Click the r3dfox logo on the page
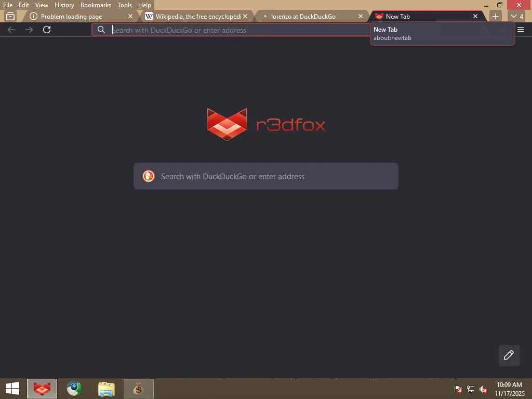Viewport: 532px width, 399px height. tap(267, 125)
